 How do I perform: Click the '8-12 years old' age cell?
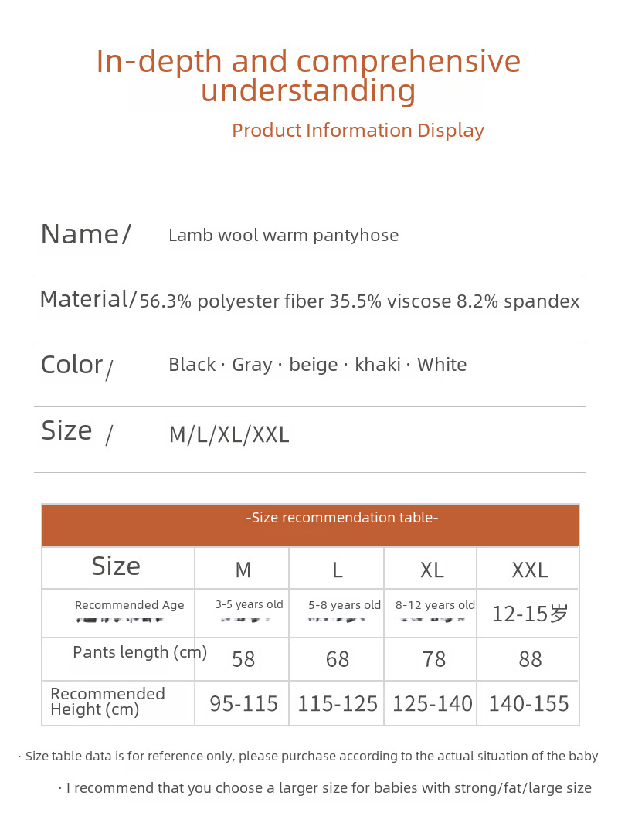coord(435,605)
